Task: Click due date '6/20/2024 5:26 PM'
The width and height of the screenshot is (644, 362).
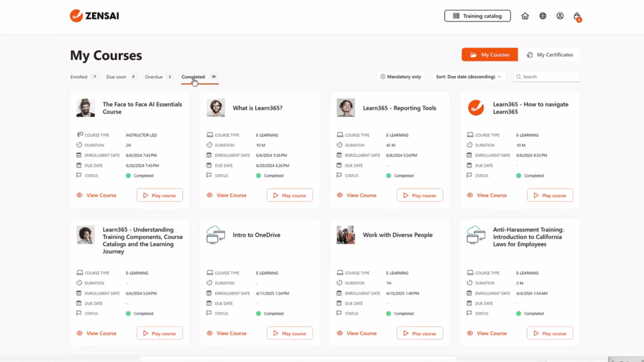Action: tap(272, 166)
